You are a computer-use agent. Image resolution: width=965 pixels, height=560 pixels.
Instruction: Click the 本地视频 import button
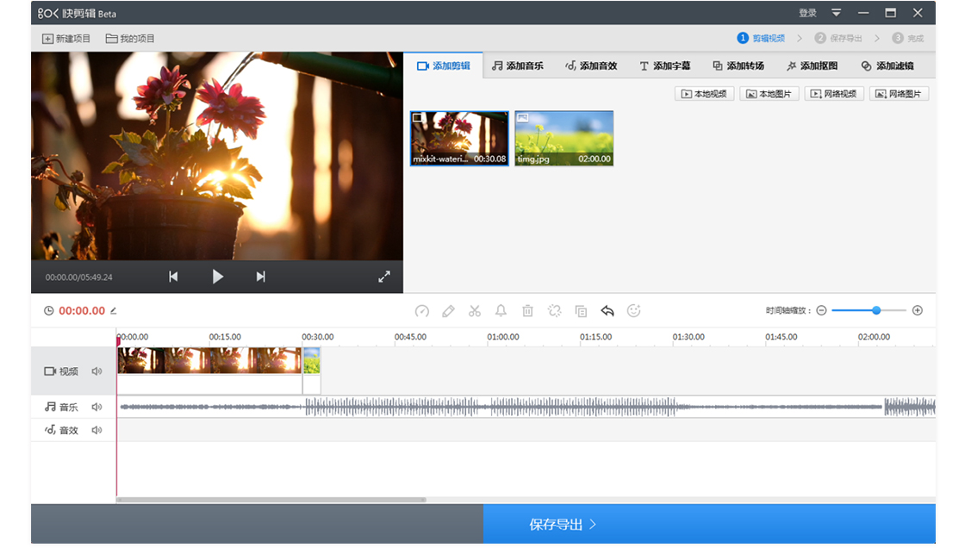point(704,94)
